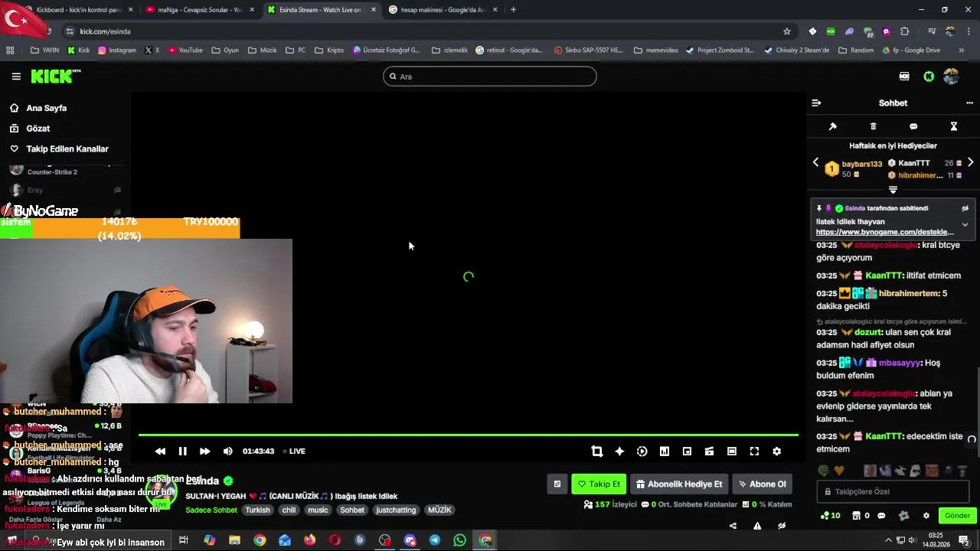Expand the pinned message chevron
980x551 pixels.
965,225
